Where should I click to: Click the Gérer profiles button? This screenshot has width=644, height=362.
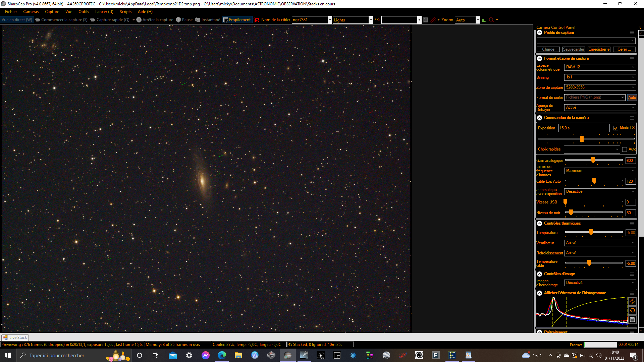(624, 49)
